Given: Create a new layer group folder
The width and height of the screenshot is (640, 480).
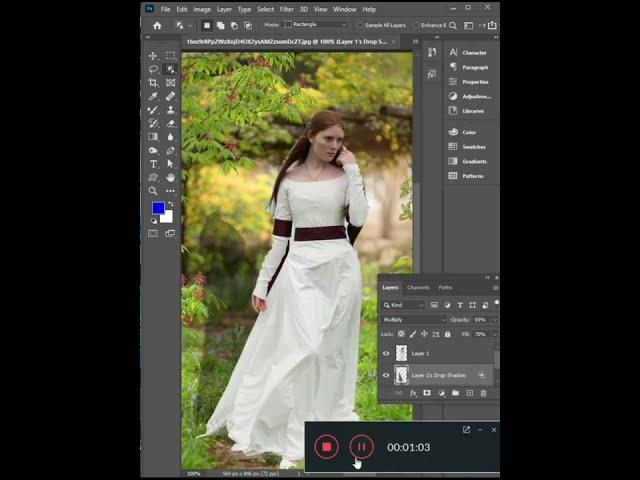Looking at the screenshot, I should coord(456,393).
